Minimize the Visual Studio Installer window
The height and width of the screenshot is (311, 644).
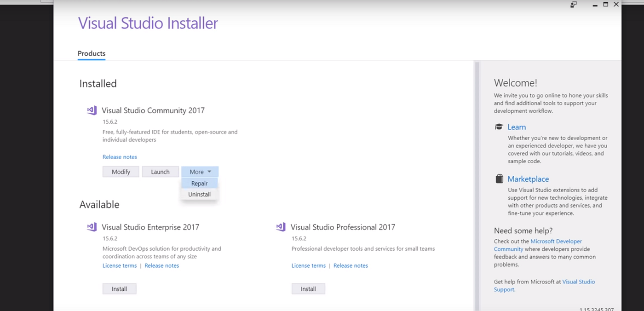(x=595, y=5)
